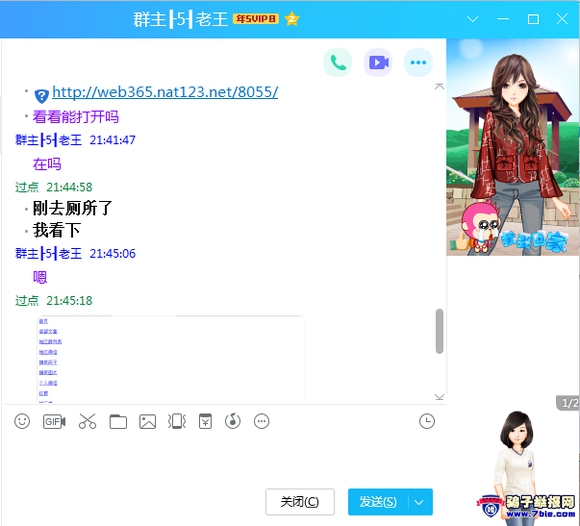Open message history clock icon

(427, 421)
